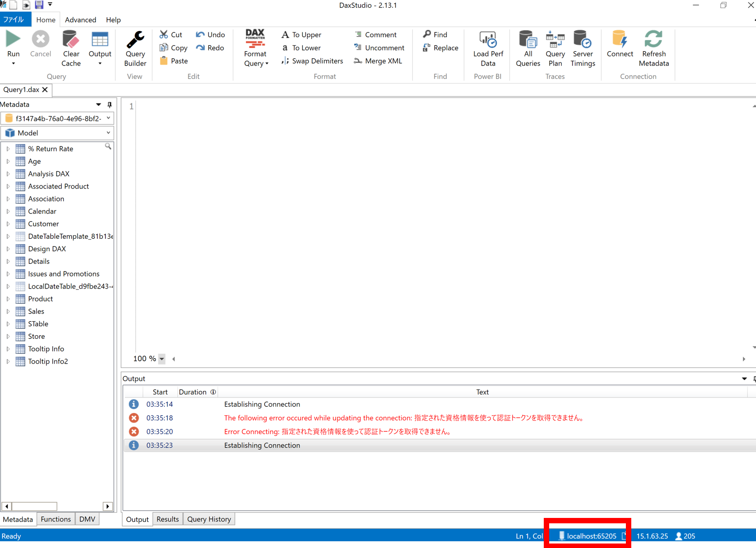Click the Paste clipboard icon
Viewport: 756px width, 548px height.
[164, 61]
